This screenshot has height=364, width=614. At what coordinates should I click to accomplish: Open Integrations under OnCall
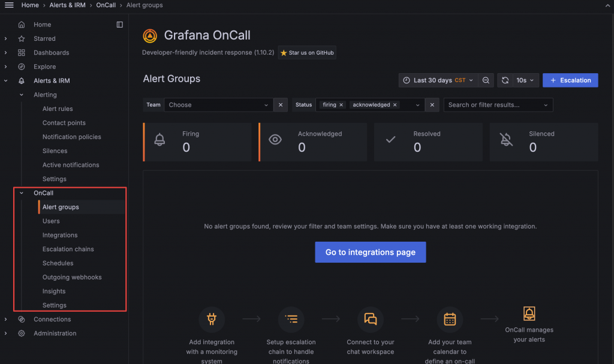(60, 236)
